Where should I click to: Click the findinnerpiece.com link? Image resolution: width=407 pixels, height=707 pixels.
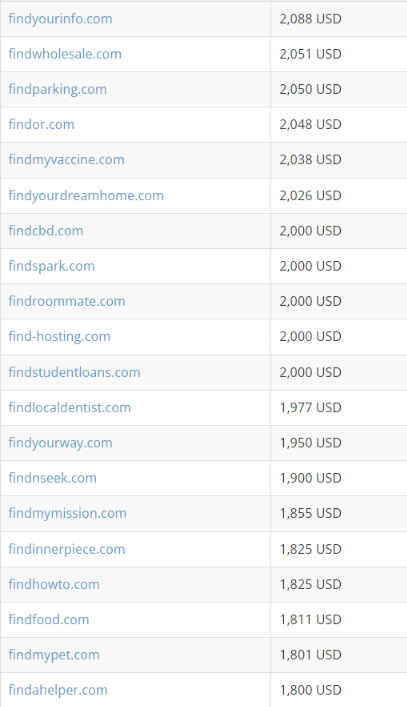[67, 550]
